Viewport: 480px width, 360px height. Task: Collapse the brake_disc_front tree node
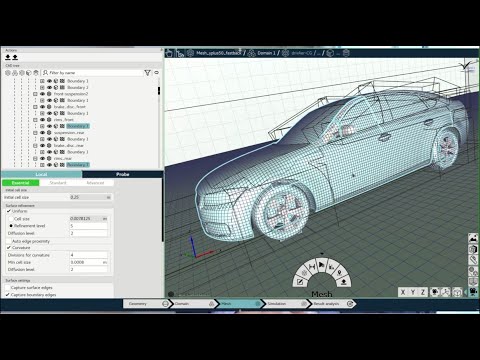tap(35, 107)
